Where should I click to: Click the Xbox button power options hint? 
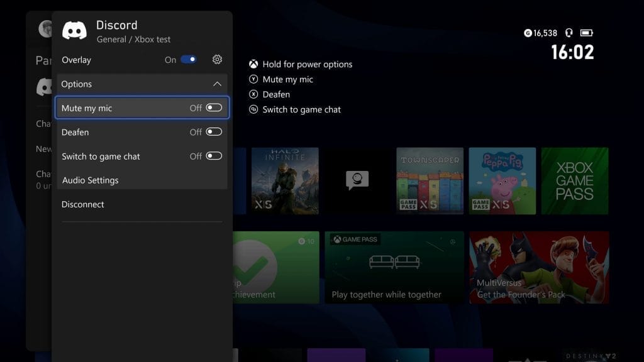(253, 64)
